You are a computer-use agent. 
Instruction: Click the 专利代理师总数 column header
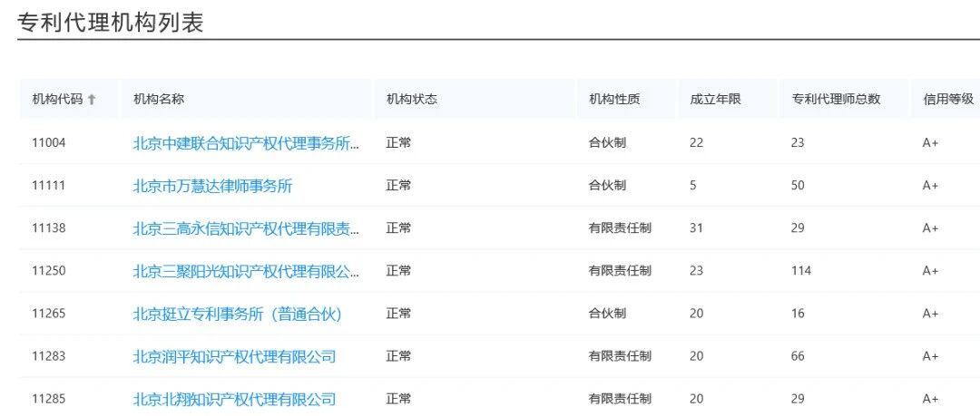(845, 99)
